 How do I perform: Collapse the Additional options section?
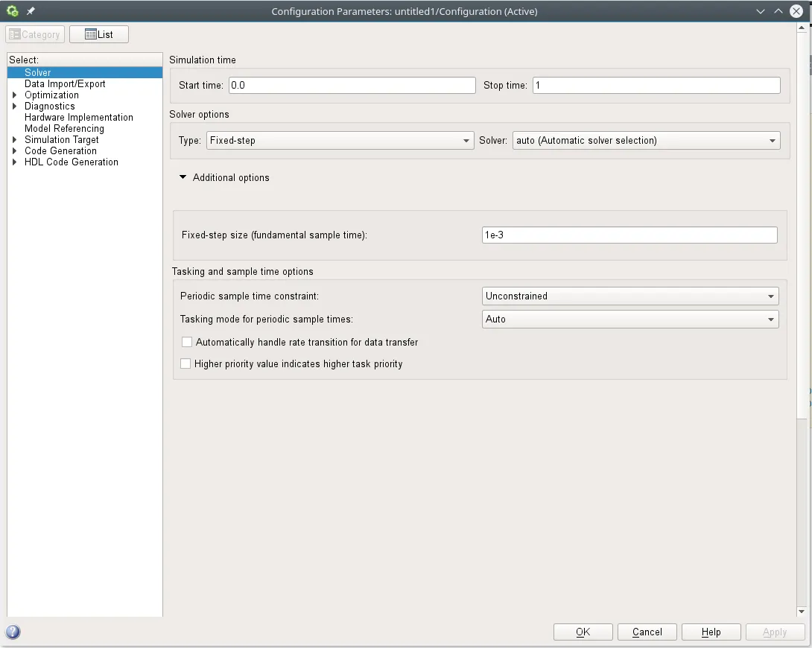[x=183, y=177]
